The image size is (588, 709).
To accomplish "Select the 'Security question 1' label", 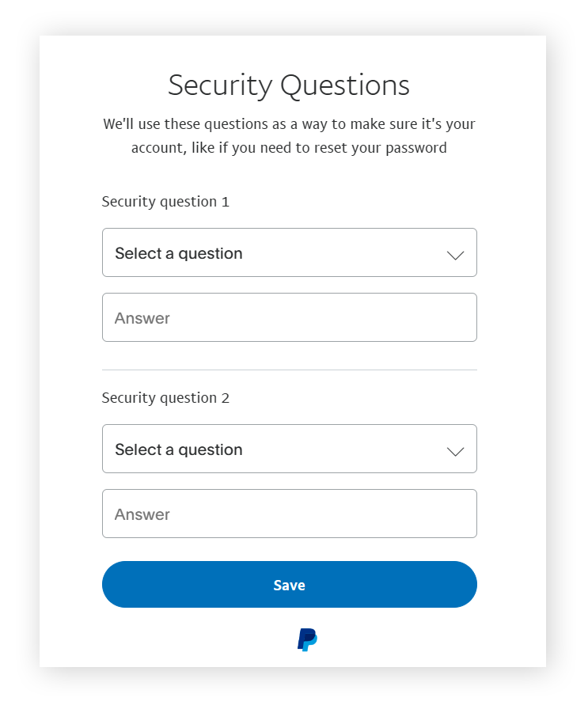I will [x=165, y=202].
